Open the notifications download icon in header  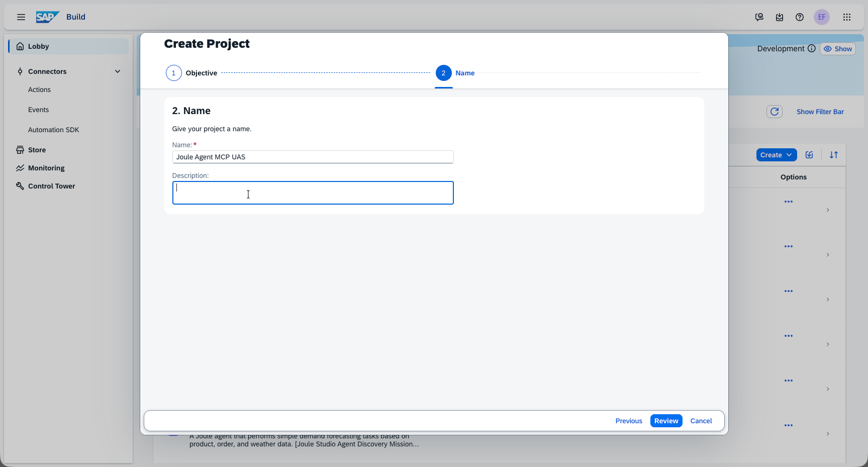pyautogui.click(x=780, y=17)
